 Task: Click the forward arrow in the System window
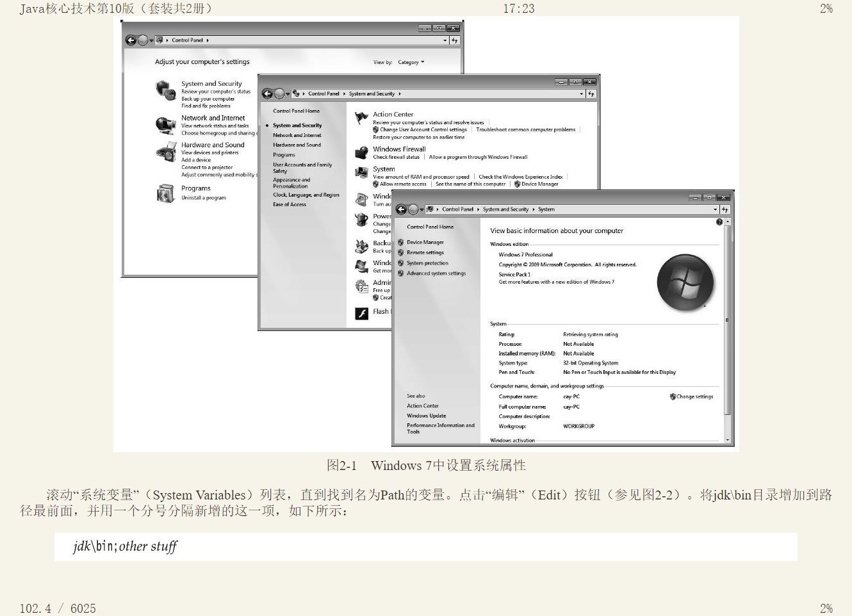pyautogui.click(x=413, y=209)
